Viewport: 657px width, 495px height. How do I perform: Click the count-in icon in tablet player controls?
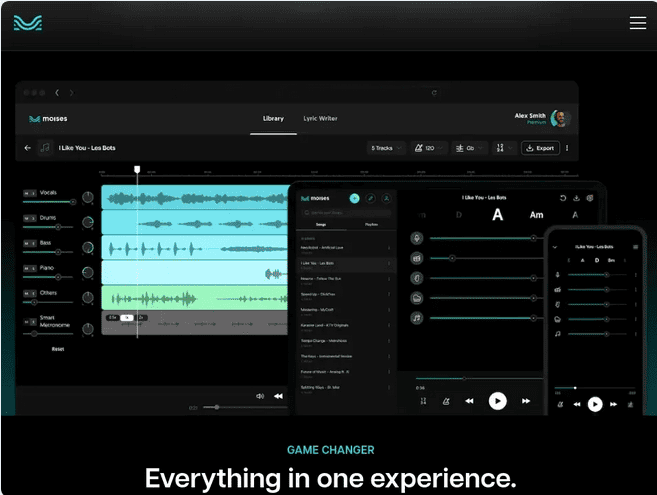click(423, 401)
